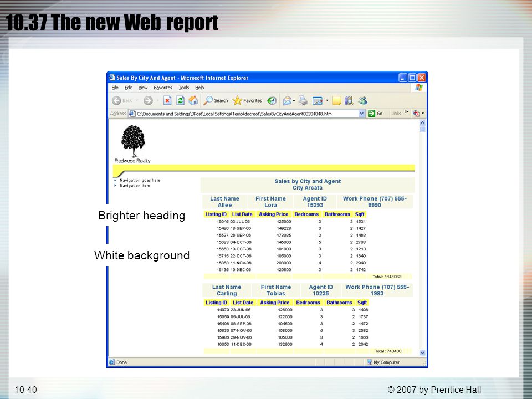Click the Back arrow button
The image size is (532, 399).
click(116, 100)
